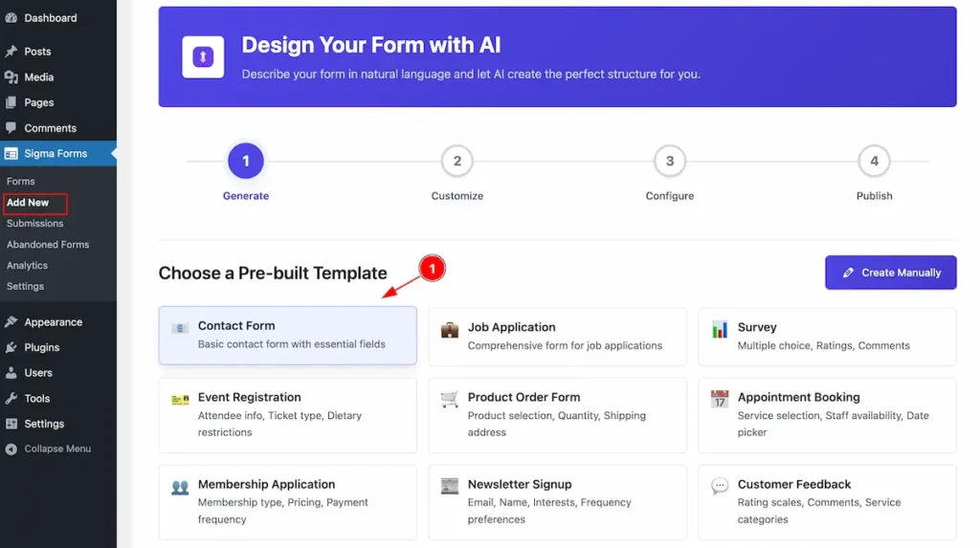Viewport: 980px width, 548px height.
Task: Click the bar chart icon on Survey
Action: pyautogui.click(x=720, y=329)
